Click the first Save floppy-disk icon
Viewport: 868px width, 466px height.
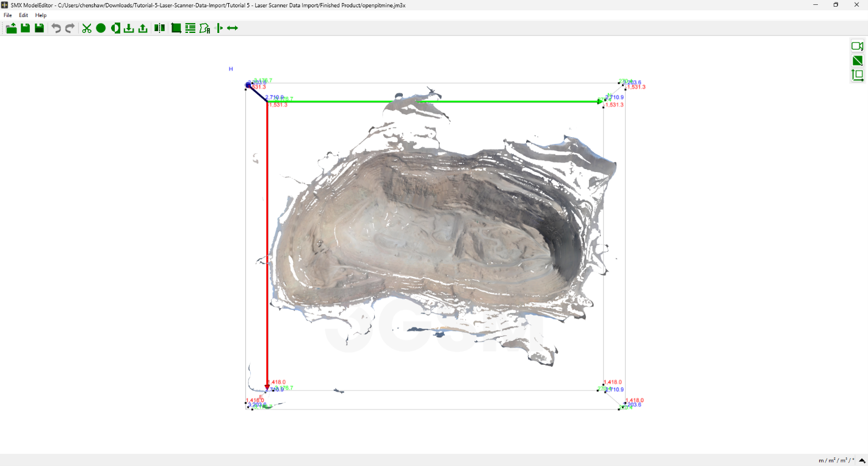pyautogui.click(x=25, y=28)
